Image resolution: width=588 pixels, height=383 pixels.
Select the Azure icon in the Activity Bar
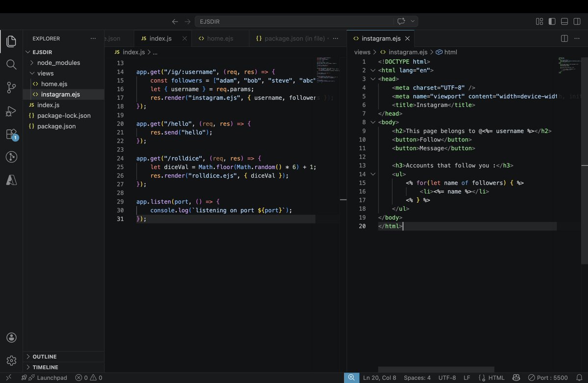[x=11, y=180]
